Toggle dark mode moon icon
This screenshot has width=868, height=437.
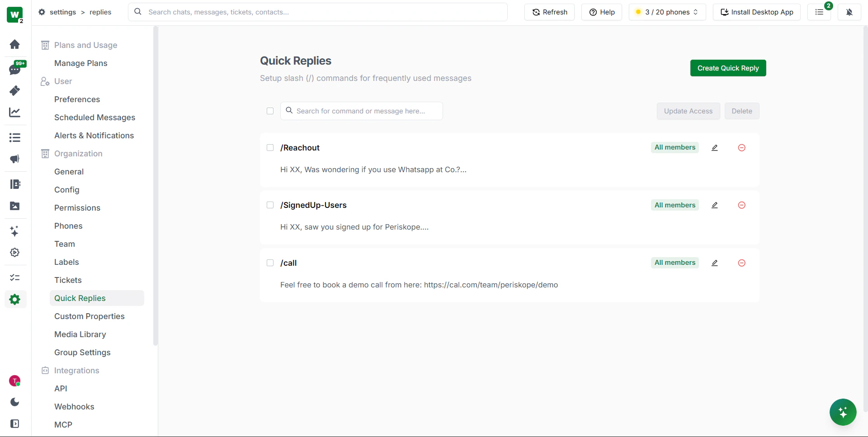click(15, 402)
